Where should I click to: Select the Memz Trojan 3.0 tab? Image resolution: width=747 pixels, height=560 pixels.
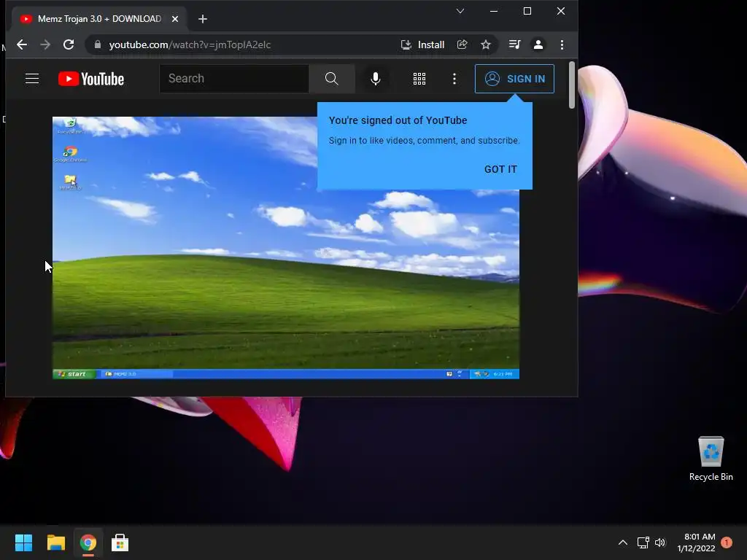(x=99, y=19)
